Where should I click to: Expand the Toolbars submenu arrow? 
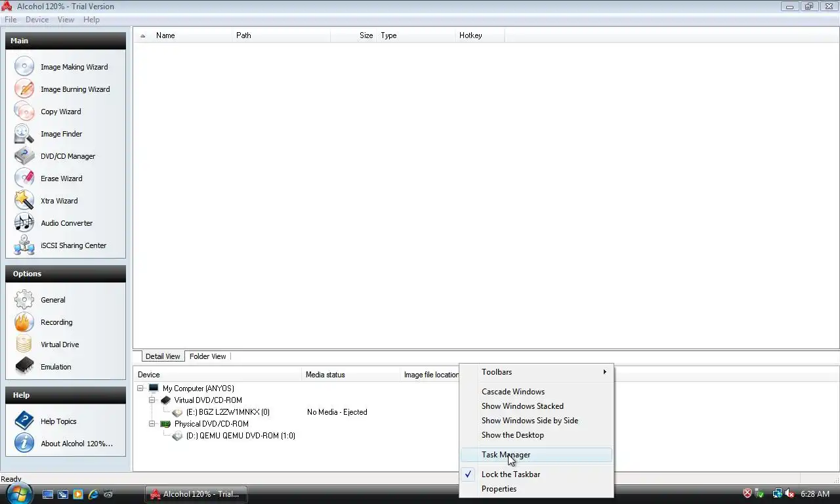pos(604,371)
